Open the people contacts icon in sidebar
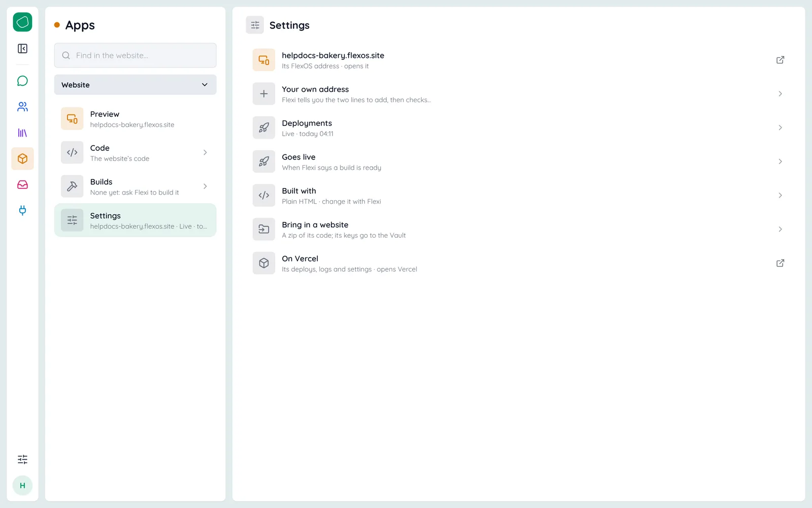This screenshot has height=508, width=812. [x=22, y=107]
